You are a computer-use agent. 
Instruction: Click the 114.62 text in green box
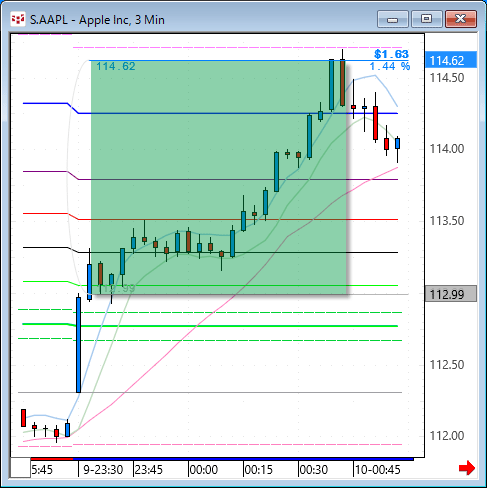116,66
